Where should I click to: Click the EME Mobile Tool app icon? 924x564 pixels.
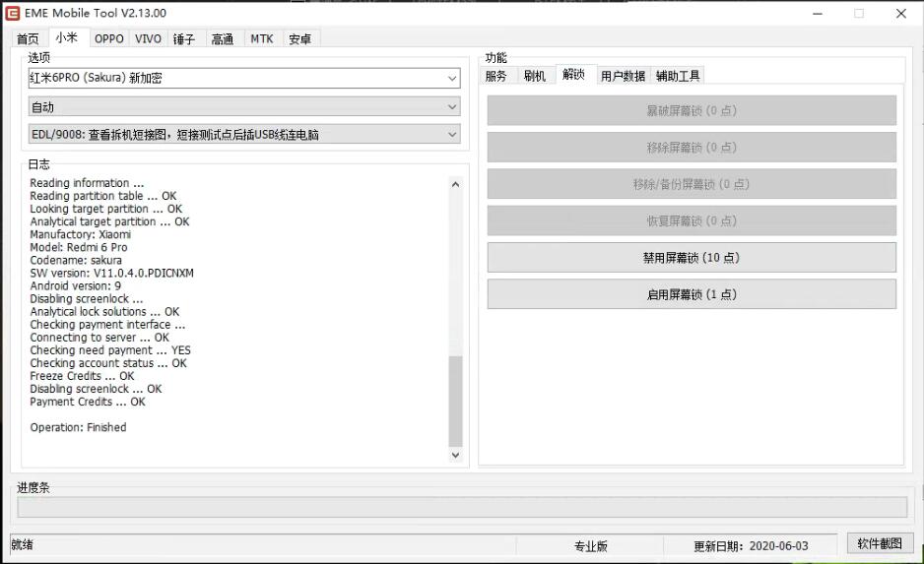pyautogui.click(x=13, y=13)
